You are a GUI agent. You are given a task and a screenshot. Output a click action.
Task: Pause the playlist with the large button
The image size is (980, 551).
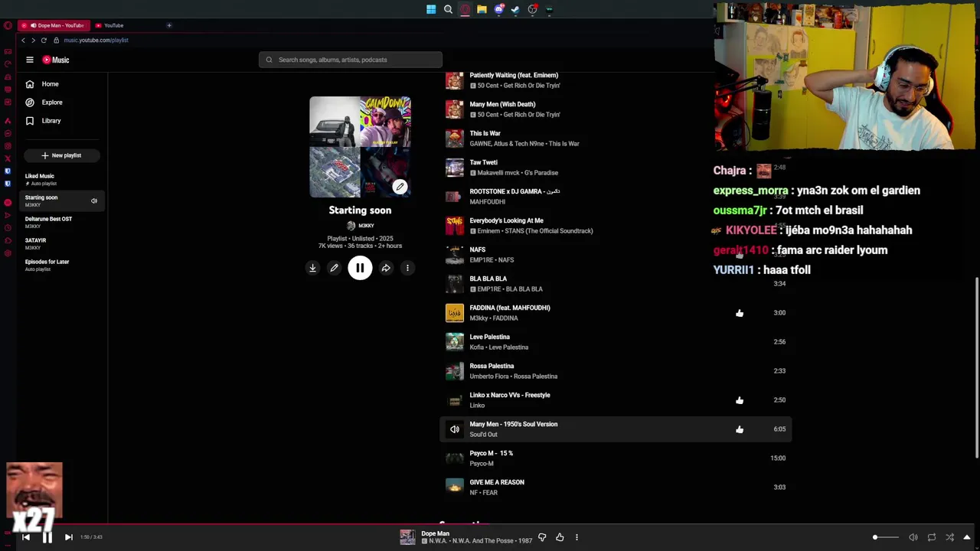[360, 268]
